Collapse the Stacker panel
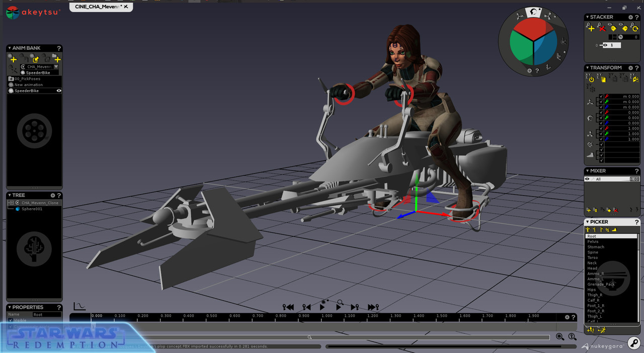 587,17
